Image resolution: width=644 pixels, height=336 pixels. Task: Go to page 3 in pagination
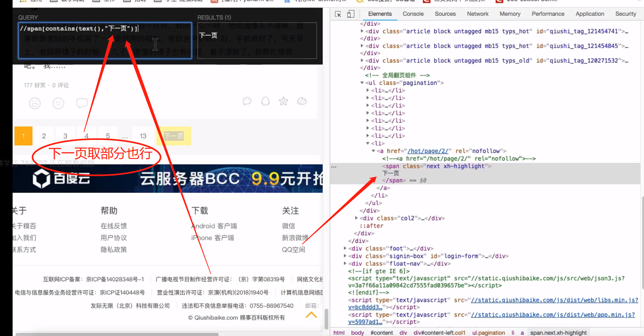click(65, 136)
